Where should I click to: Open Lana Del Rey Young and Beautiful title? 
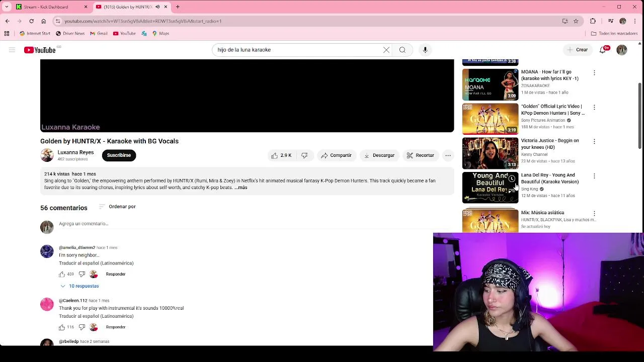point(550,178)
